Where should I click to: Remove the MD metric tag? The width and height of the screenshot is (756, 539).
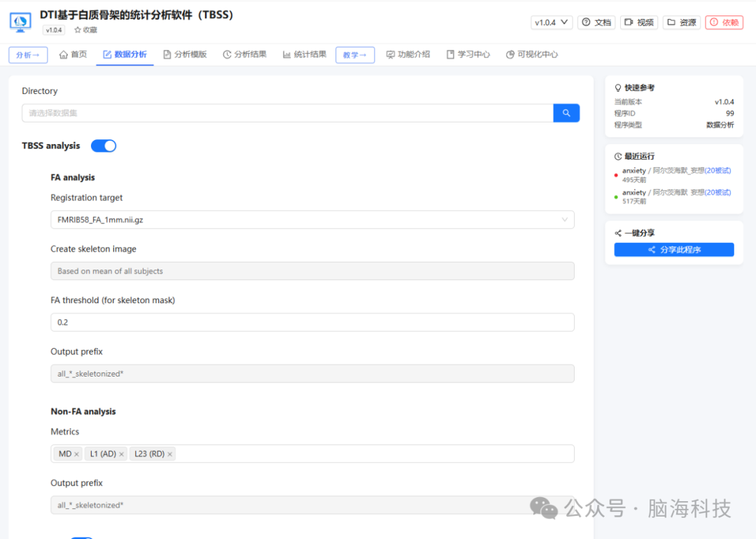click(77, 454)
